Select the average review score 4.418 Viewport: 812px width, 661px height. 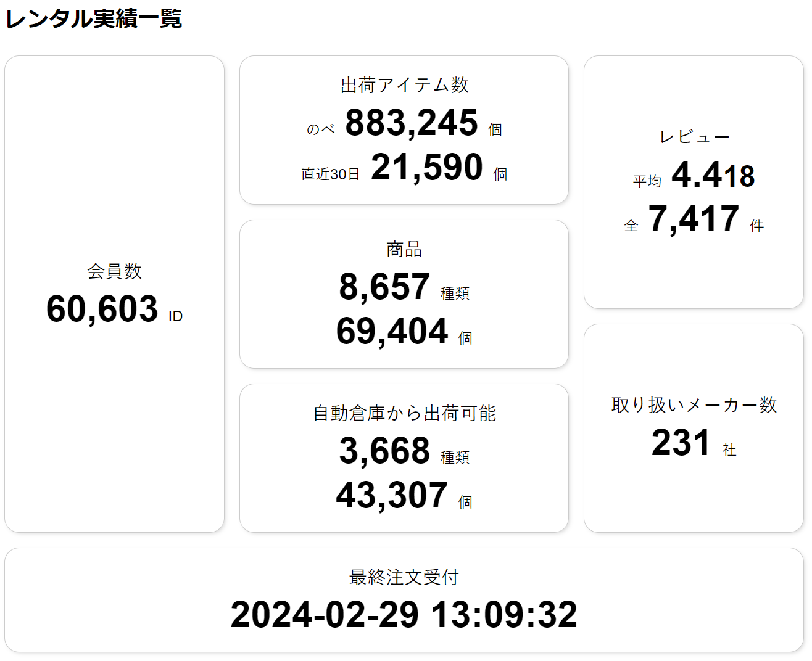tap(713, 175)
